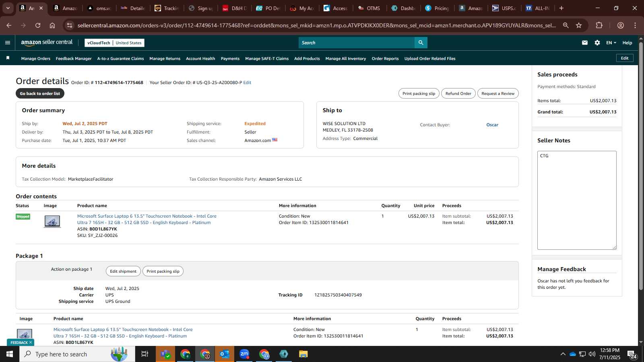Switch to the Pricing browser tab

437,8
